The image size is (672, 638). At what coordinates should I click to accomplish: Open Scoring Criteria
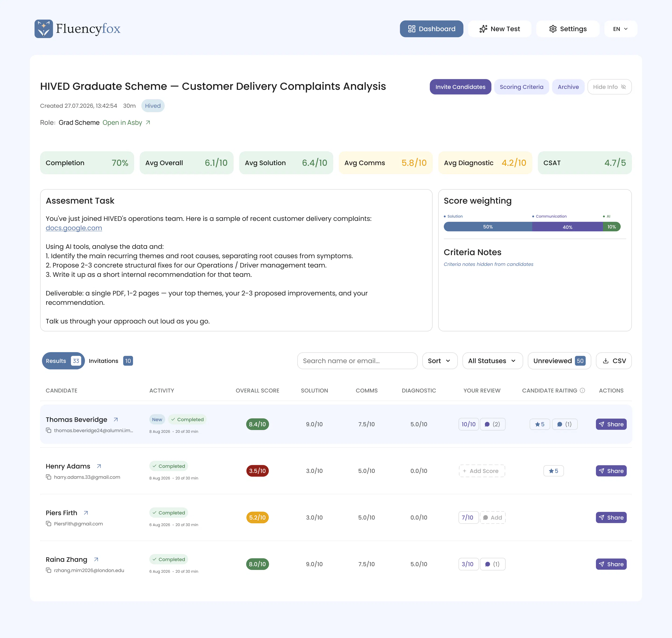point(521,87)
